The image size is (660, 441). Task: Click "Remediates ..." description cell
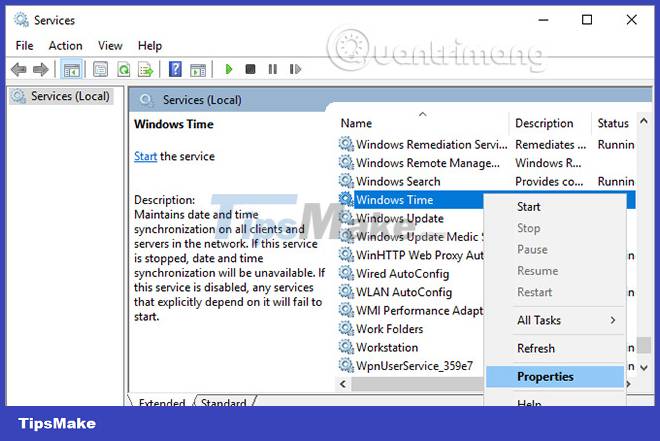[x=551, y=144]
